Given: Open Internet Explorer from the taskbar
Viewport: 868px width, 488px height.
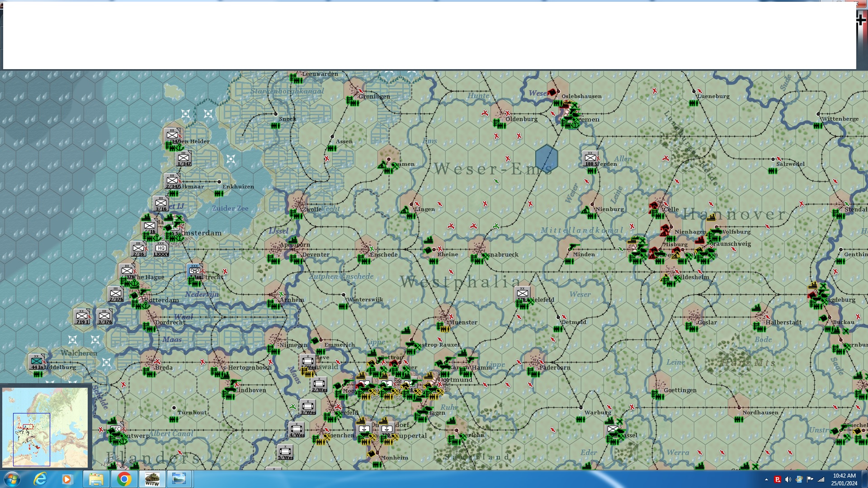Looking at the screenshot, I should click(x=40, y=479).
